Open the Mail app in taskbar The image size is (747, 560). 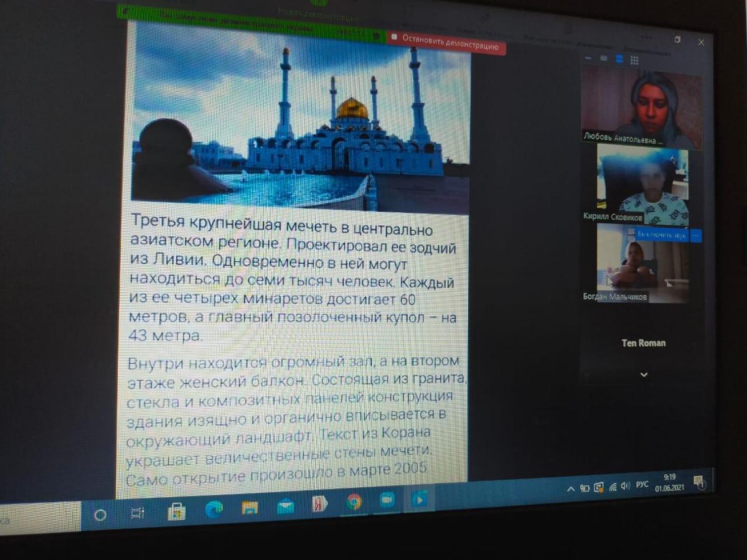(x=286, y=506)
